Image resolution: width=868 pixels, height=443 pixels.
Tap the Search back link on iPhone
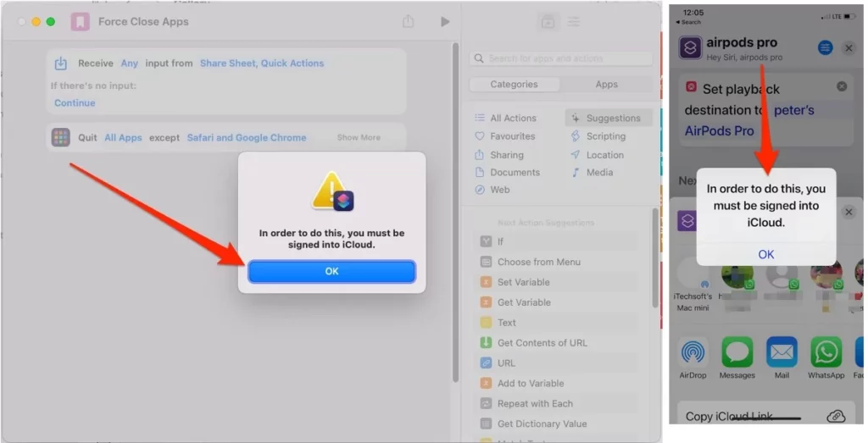(x=688, y=22)
